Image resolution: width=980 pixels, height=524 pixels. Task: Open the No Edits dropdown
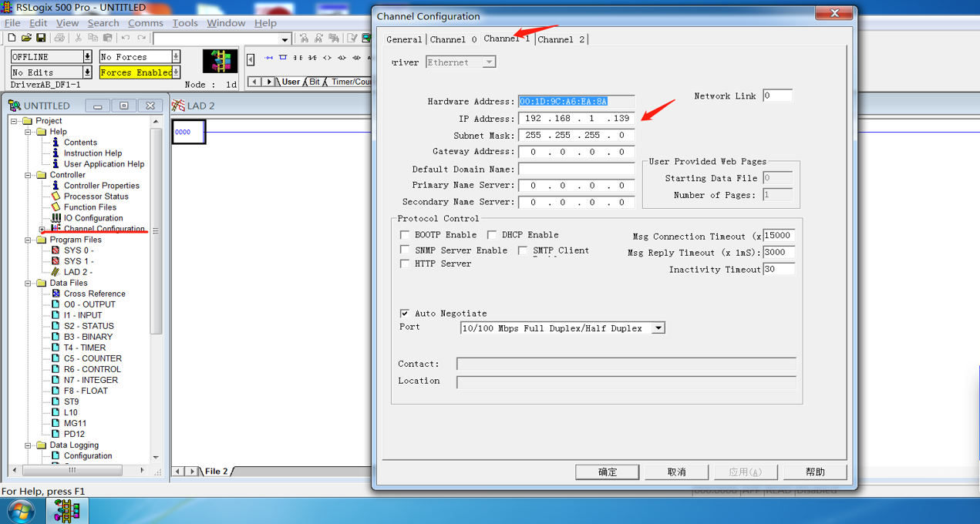pos(87,72)
